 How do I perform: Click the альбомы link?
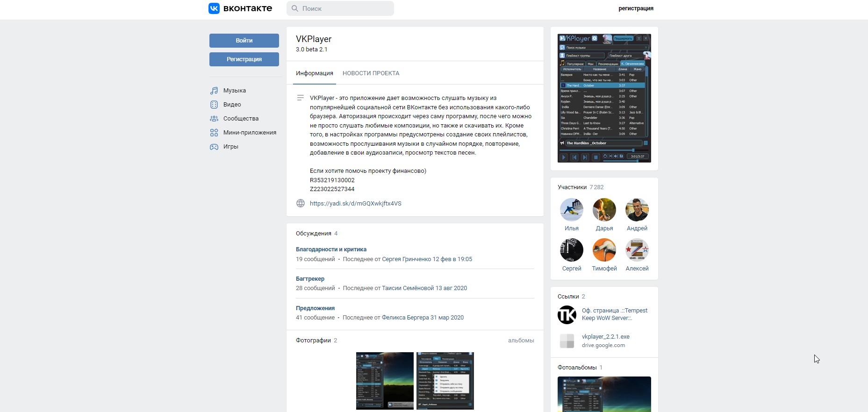[521, 341]
